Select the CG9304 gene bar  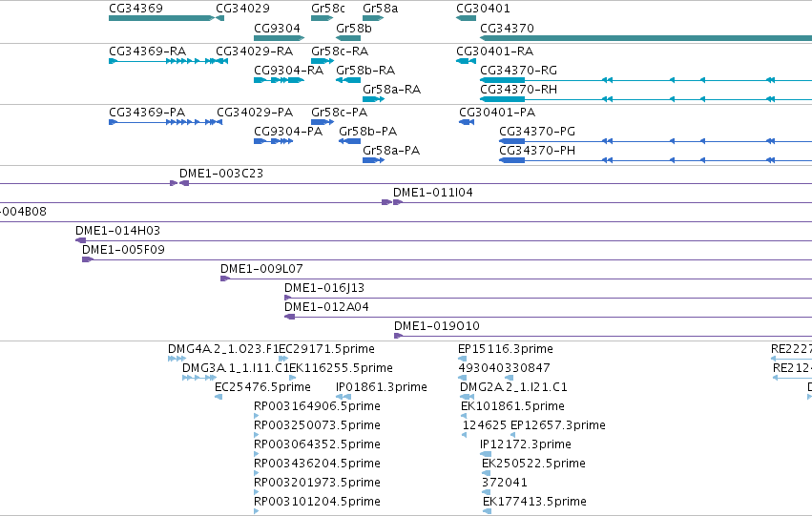[279, 38]
